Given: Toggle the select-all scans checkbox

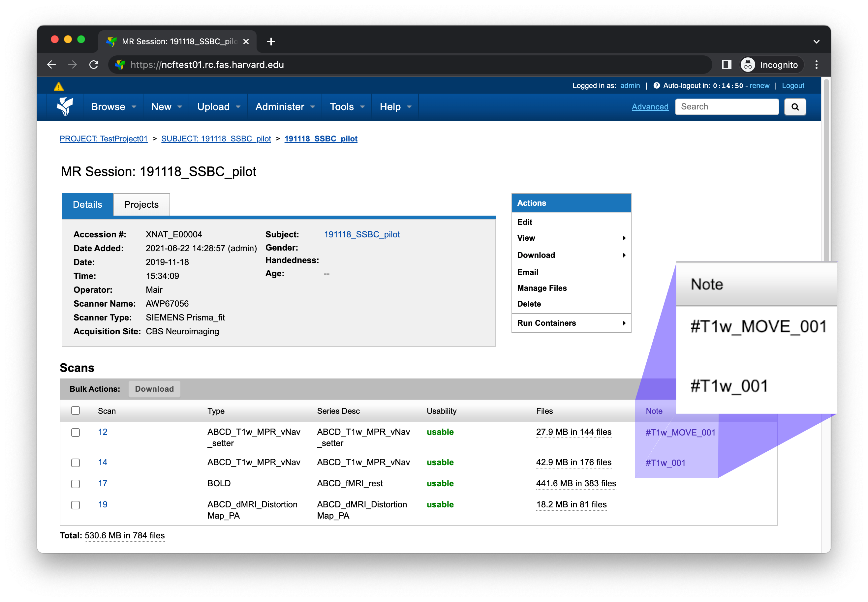Looking at the screenshot, I should [76, 410].
